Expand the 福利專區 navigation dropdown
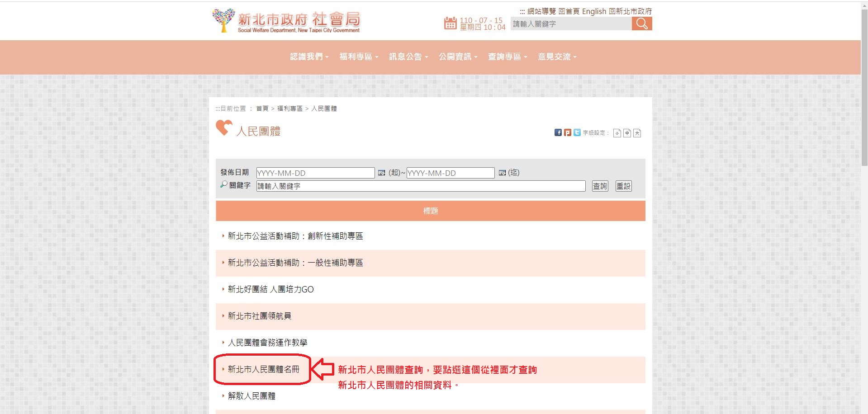 [358, 57]
